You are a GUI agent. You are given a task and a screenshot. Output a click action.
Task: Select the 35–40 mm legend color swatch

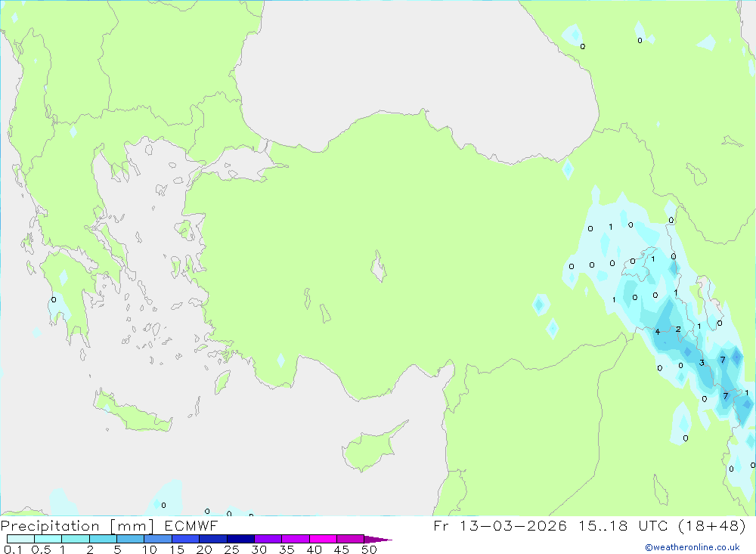click(x=296, y=539)
